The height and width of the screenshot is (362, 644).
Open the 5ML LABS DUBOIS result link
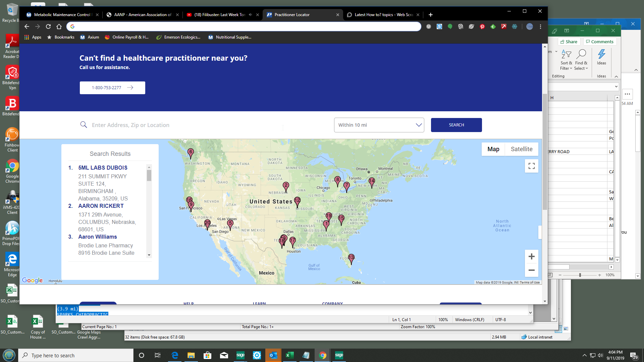pyautogui.click(x=103, y=168)
